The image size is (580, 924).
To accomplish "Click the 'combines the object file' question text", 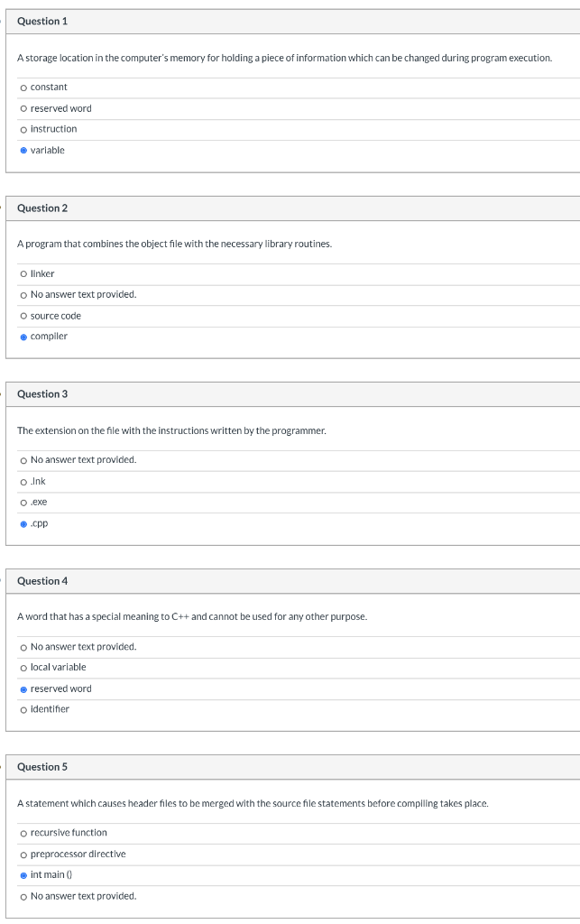I will pos(174,244).
